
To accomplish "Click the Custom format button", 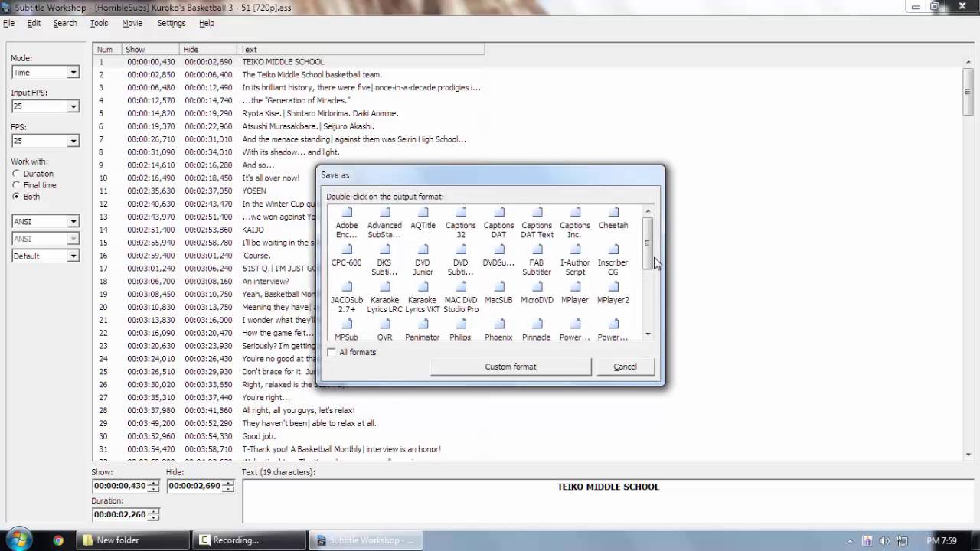I will coord(511,367).
